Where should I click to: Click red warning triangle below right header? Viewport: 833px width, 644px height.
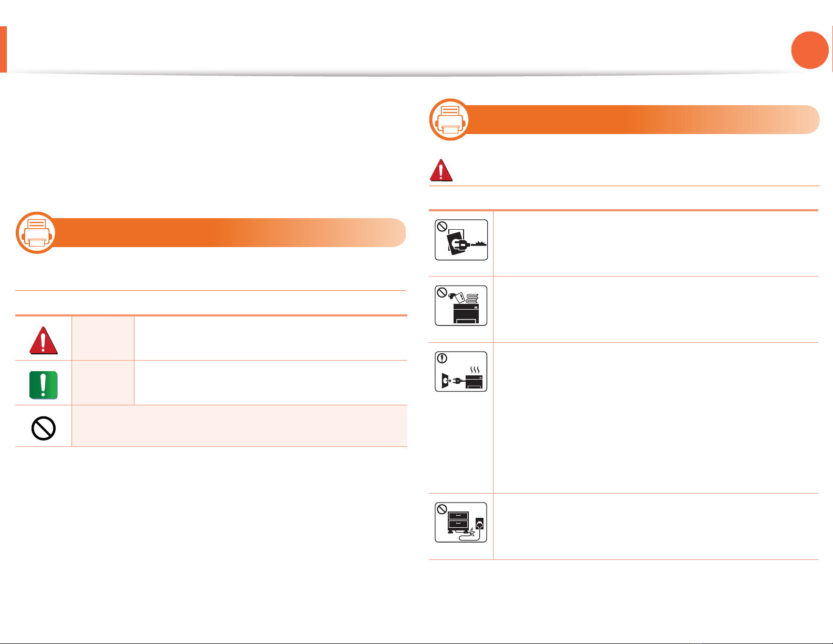(441, 170)
